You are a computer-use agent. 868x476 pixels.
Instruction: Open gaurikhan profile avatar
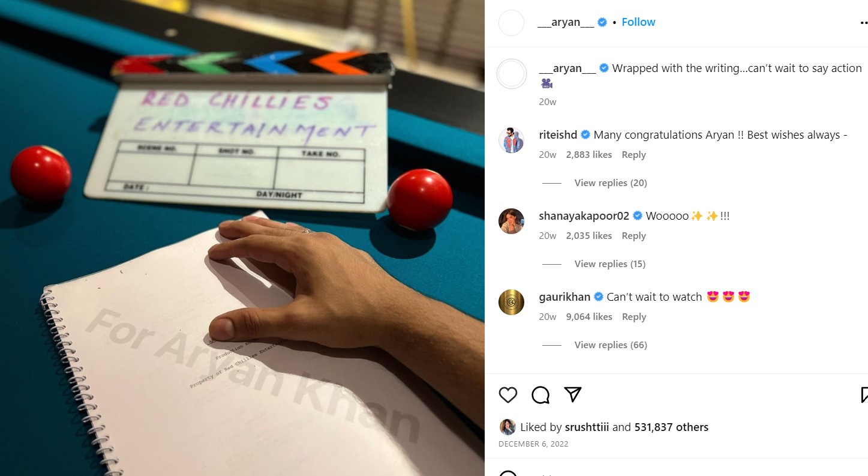coord(512,302)
